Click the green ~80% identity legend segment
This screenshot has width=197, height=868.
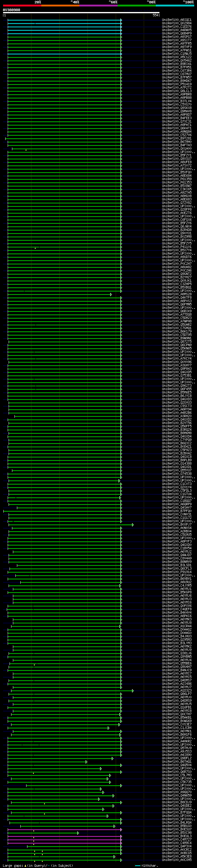pos(137,6)
